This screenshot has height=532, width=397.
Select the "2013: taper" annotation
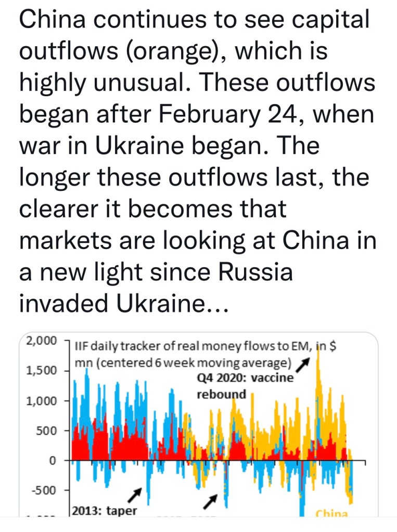[104, 511]
